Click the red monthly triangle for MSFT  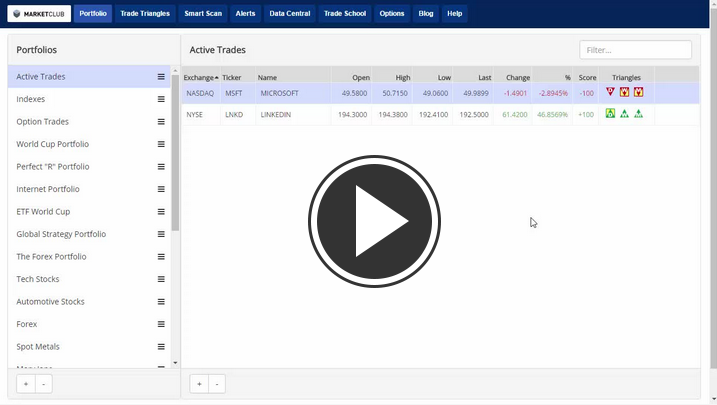610,93
